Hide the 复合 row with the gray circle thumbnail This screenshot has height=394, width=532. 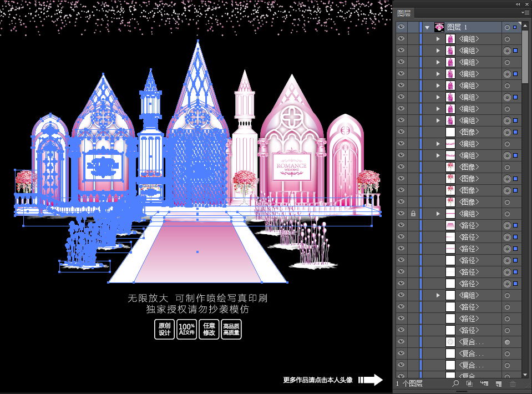pos(401,342)
